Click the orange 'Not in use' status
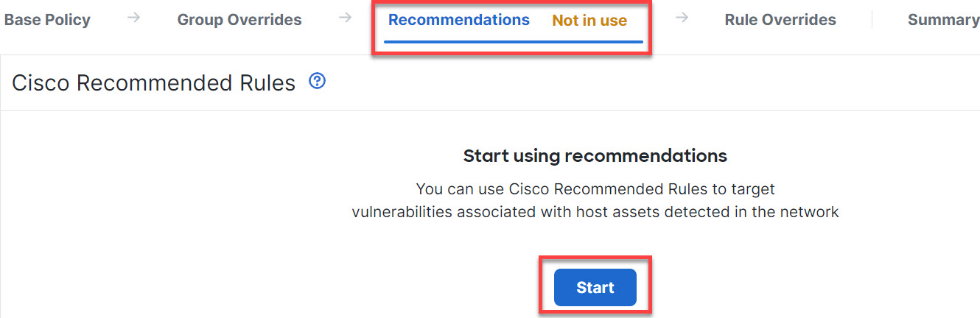Screen dimensions: 980x318 [x=589, y=21]
